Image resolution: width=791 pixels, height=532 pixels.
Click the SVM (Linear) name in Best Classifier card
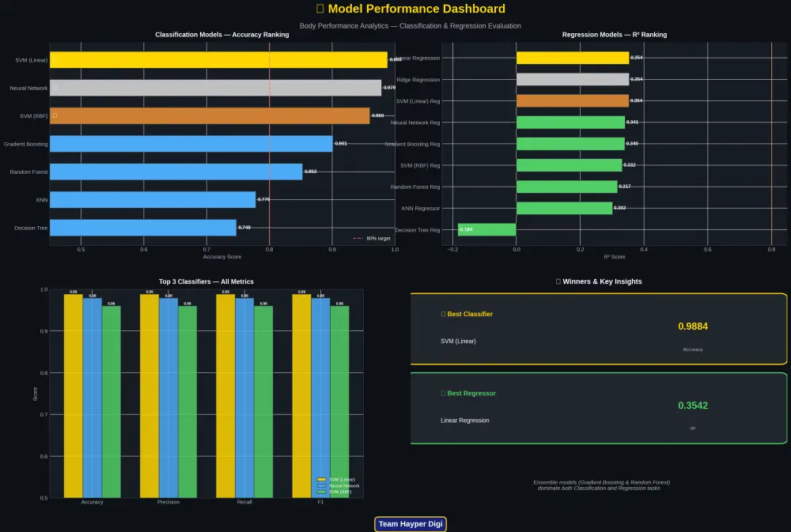click(x=458, y=341)
